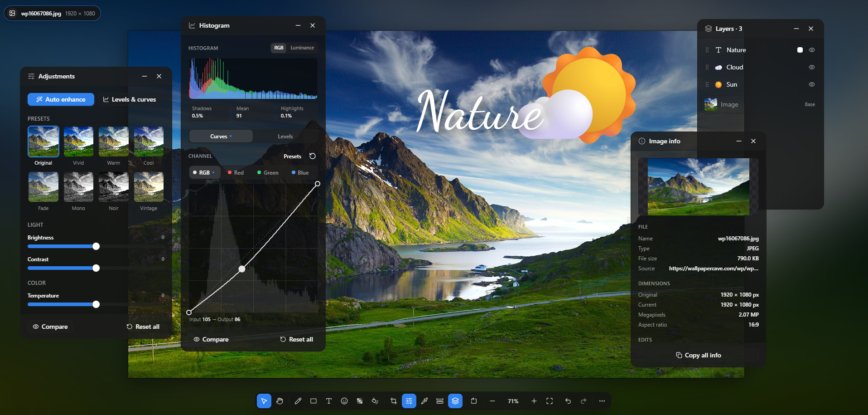Switch histogram to Luminance mode
Viewport: 868px width, 415px height.
(x=302, y=48)
